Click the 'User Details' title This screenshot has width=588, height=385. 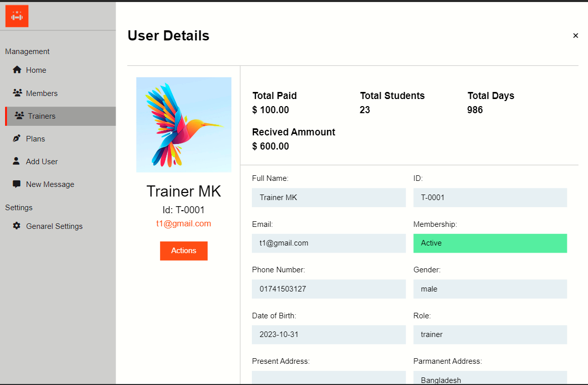(169, 36)
